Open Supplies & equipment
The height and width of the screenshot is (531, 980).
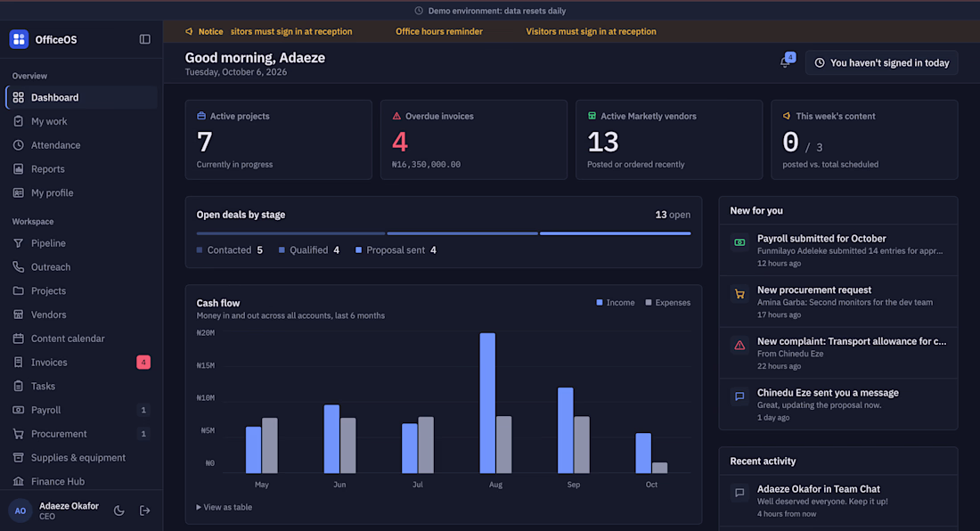[82, 457]
